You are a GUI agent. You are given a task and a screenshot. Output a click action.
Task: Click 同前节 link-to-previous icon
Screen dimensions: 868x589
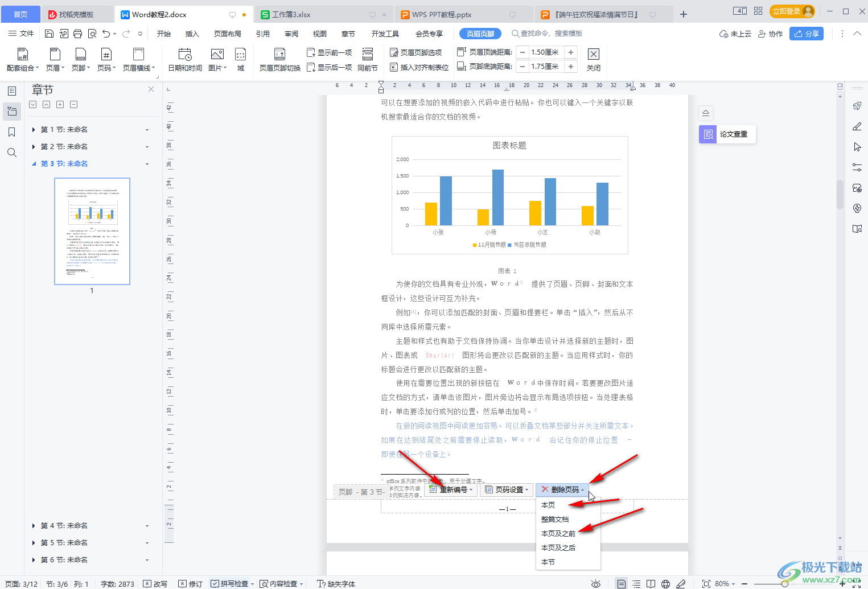[x=368, y=60]
